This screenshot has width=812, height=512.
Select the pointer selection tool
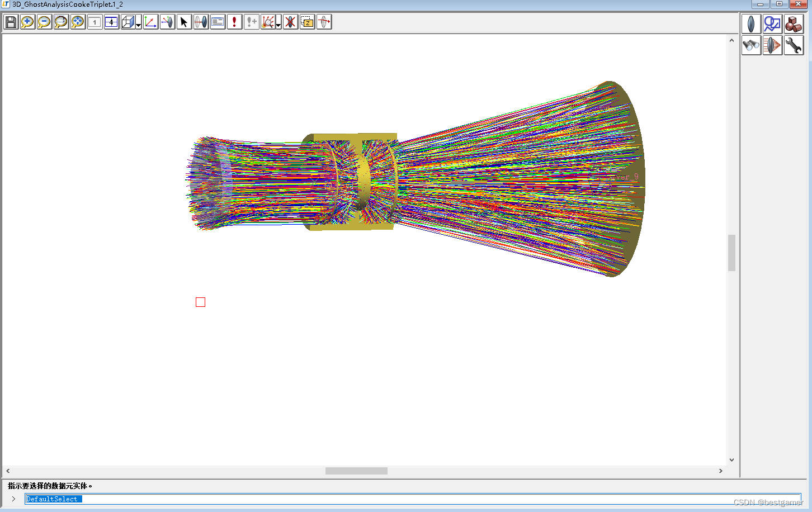coord(183,22)
